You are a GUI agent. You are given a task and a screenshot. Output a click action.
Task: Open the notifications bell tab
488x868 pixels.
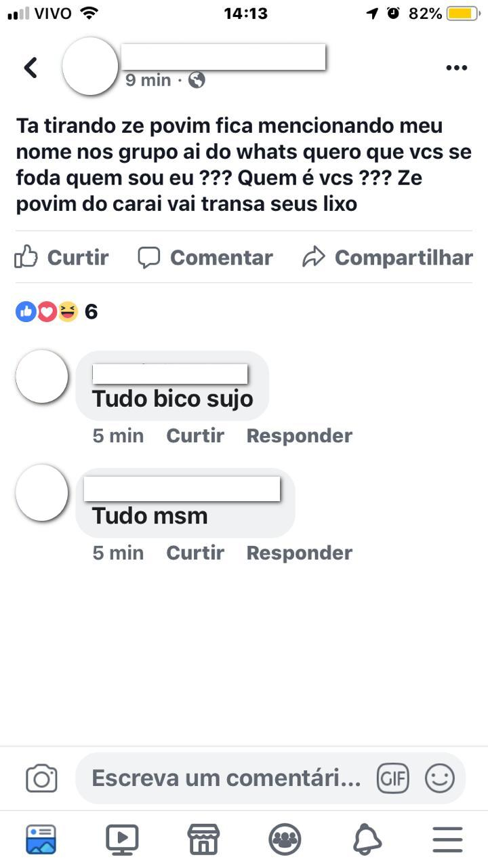point(367,840)
